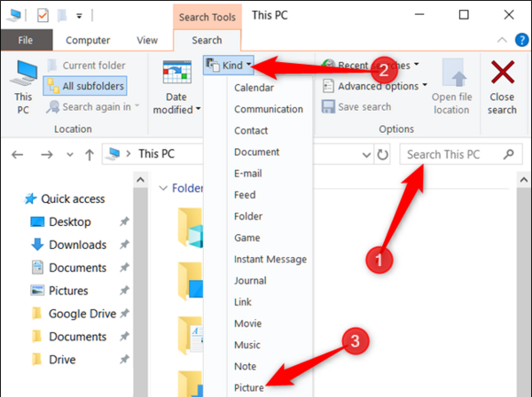The image size is (532, 397).
Task: Click the Save search floppy disk icon
Action: (328, 106)
